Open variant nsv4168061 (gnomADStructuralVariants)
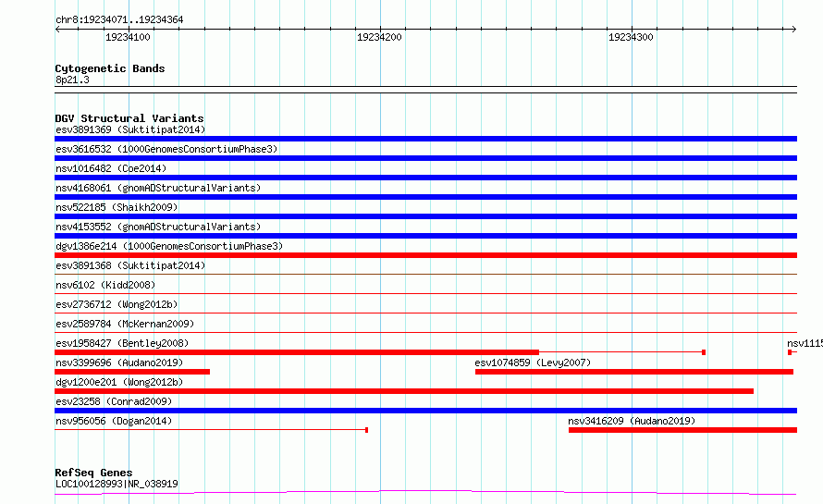The height and width of the screenshot is (504, 823). 158,188
